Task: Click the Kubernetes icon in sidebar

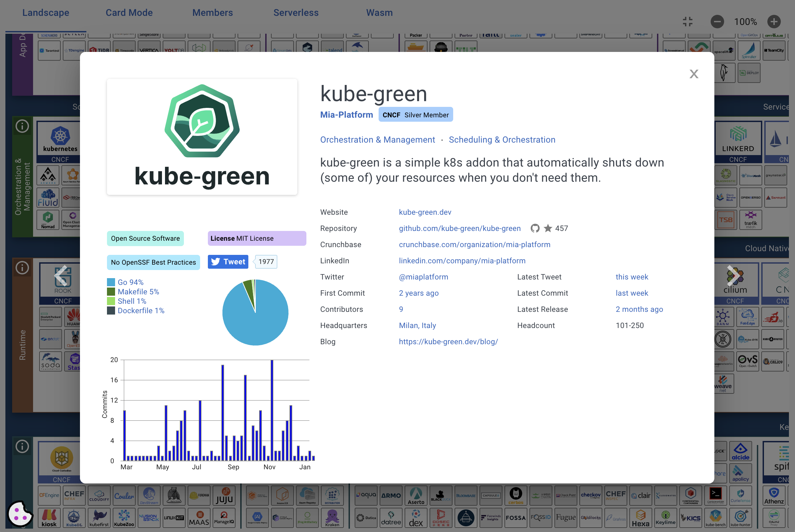Action: pos(59,139)
